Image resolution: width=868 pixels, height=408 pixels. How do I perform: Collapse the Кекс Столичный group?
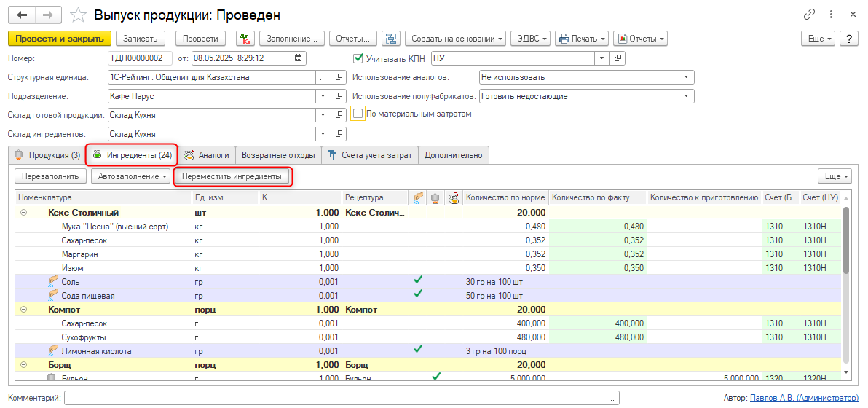coord(23,213)
